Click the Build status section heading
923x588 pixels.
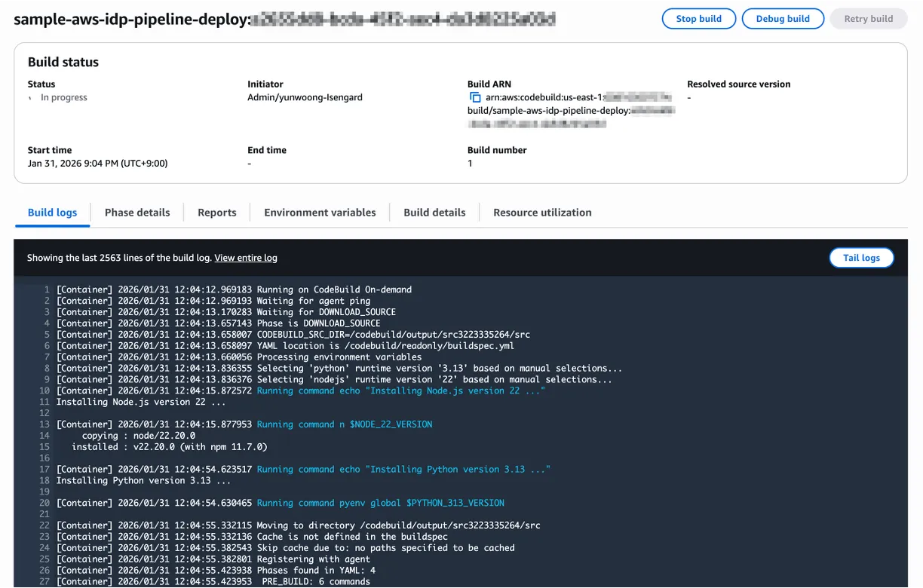point(63,62)
